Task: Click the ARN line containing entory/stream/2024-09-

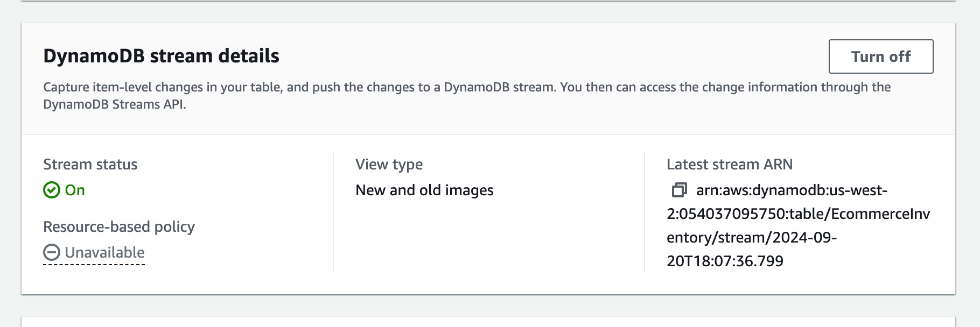Action: (x=751, y=237)
